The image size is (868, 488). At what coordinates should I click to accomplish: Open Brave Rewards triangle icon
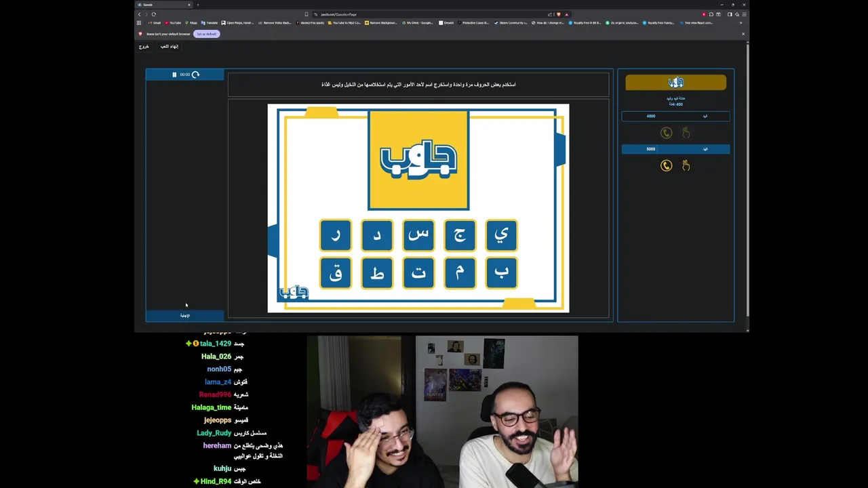(566, 14)
